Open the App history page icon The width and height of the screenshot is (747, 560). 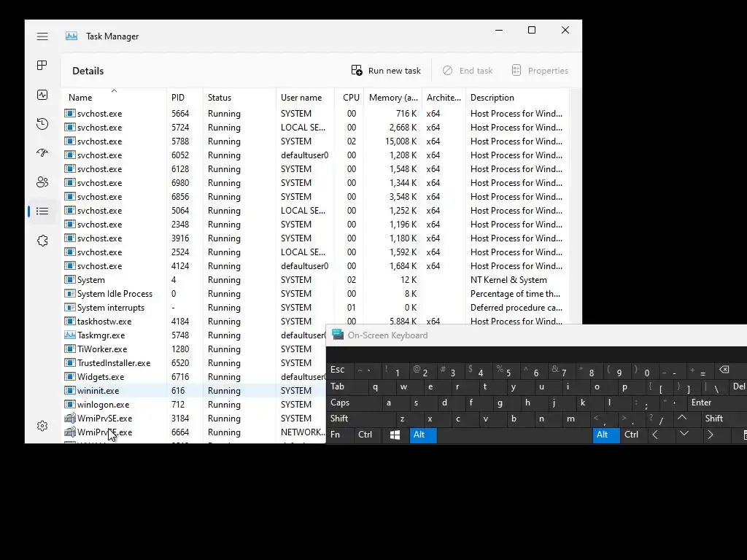click(x=42, y=124)
